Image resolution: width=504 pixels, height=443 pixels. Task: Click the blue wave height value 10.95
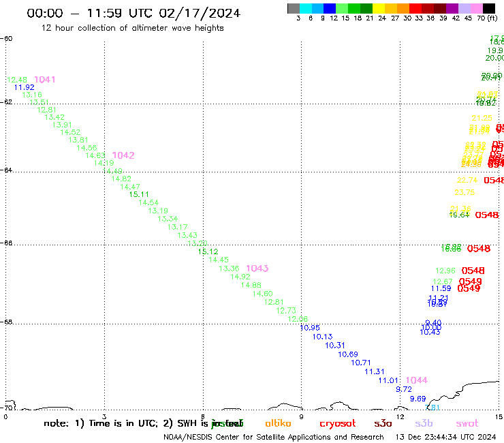[x=310, y=328]
